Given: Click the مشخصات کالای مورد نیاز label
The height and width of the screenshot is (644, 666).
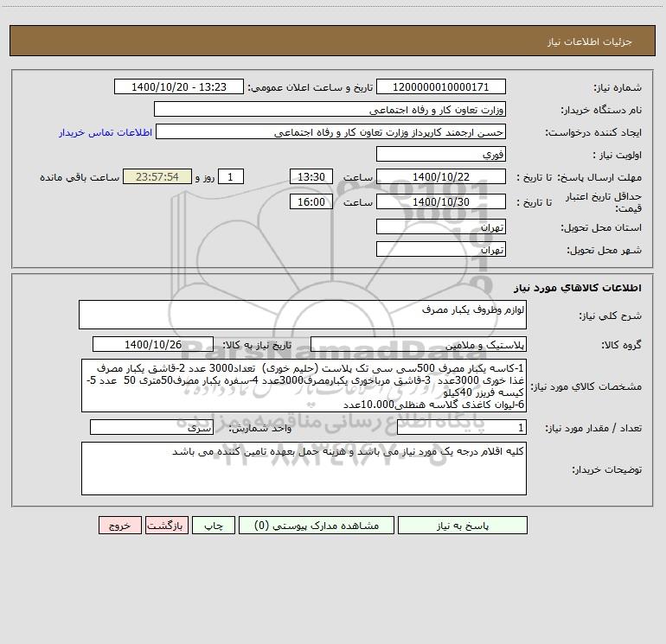Looking at the screenshot, I should [x=586, y=386].
